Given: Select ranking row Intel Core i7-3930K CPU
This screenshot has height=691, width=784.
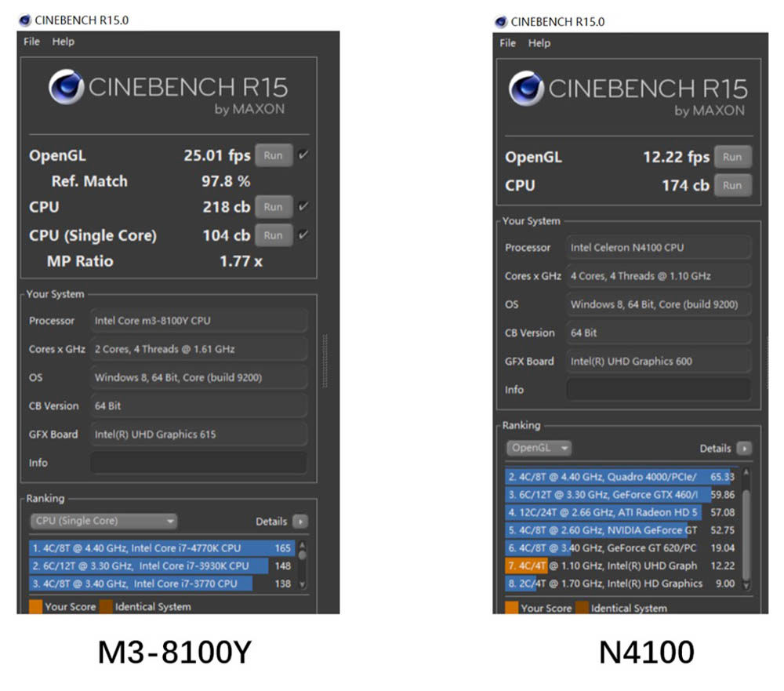Looking at the screenshot, I should [162, 566].
